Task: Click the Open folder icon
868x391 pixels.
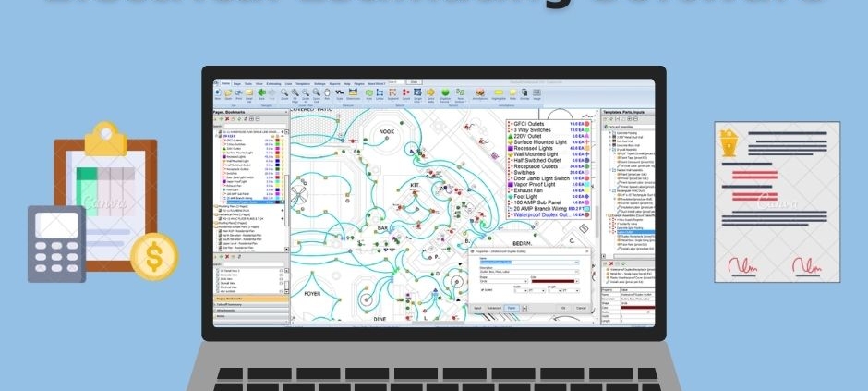Action: click(228, 92)
